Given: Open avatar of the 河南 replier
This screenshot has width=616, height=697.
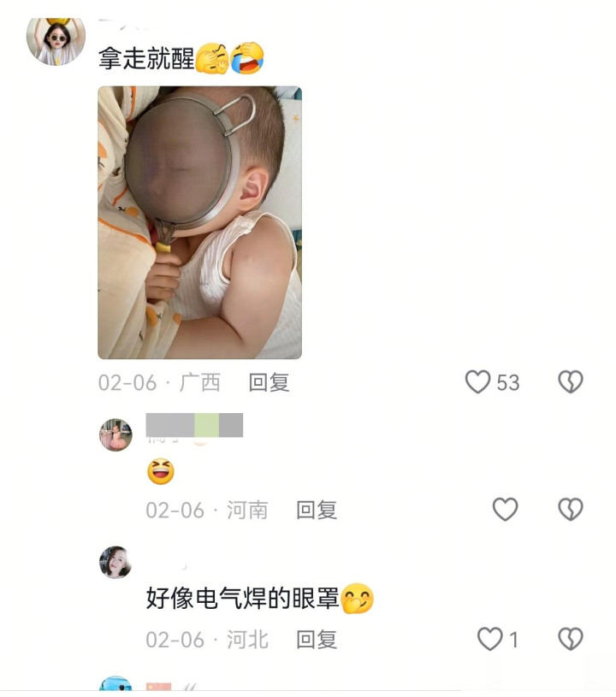Looking at the screenshot, I should point(115,434).
